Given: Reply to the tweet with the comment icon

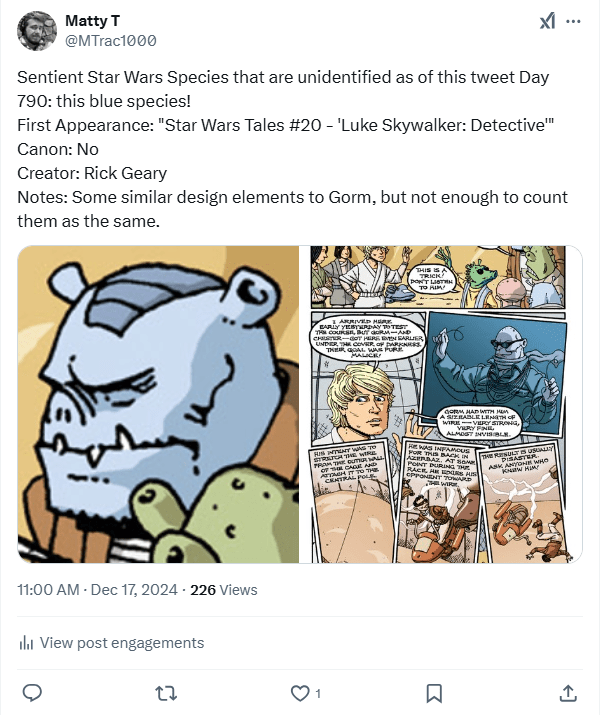Looking at the screenshot, I should click(32, 692).
